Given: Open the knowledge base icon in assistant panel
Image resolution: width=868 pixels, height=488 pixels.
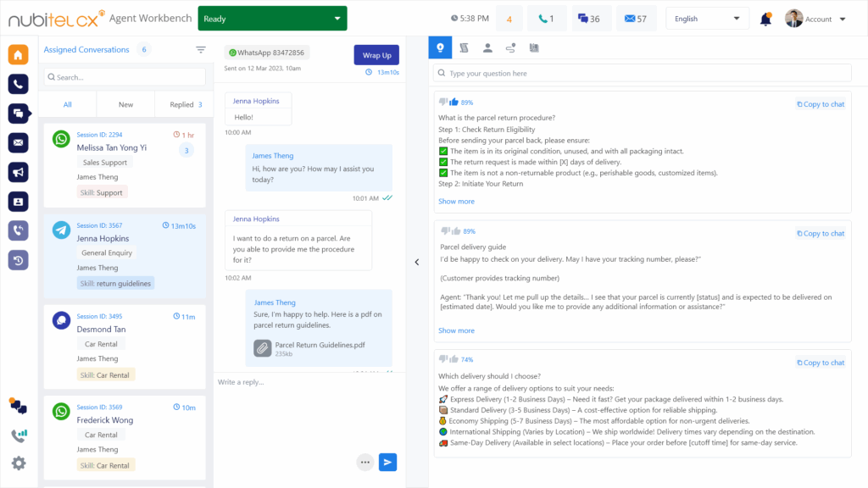Looking at the screenshot, I should tap(534, 47).
